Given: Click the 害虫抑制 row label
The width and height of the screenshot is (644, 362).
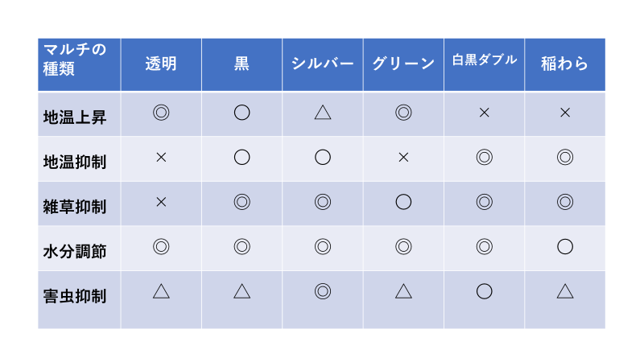Looking at the screenshot, I should (x=74, y=296).
